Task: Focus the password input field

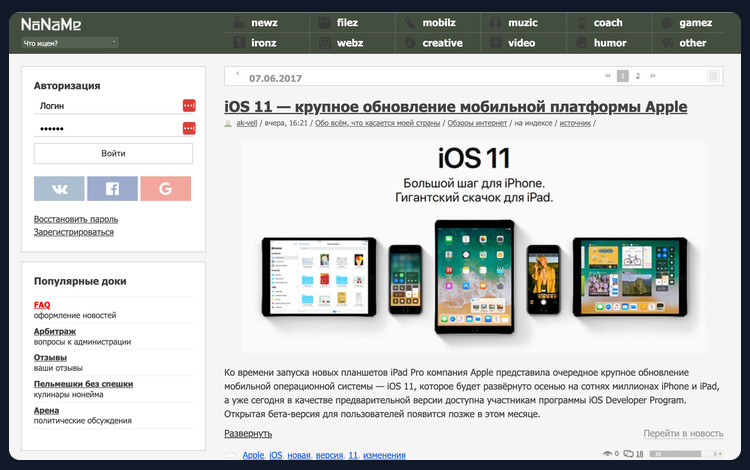Action: tap(113, 128)
